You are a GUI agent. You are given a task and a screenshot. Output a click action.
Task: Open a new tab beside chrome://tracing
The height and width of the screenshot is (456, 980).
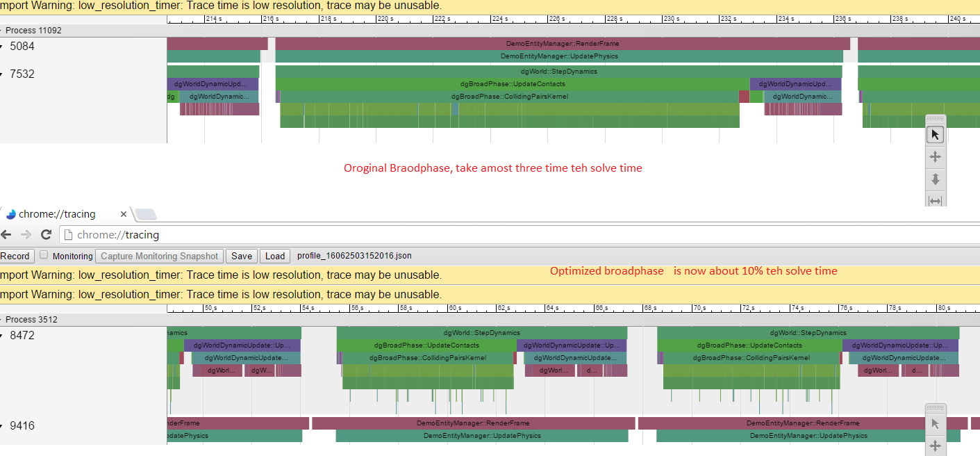click(147, 214)
